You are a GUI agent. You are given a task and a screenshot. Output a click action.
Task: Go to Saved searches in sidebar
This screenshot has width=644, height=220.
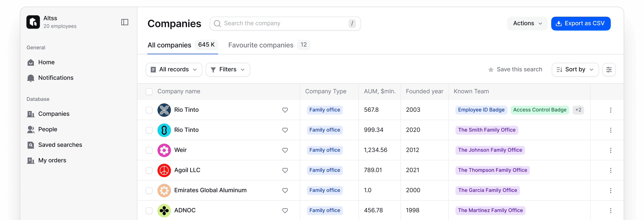click(x=60, y=145)
